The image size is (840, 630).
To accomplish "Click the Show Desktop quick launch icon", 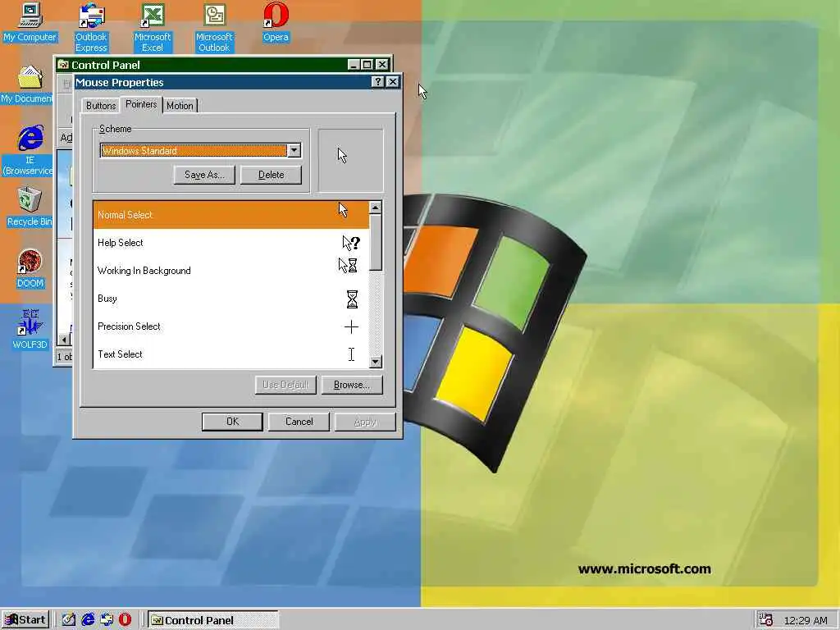I will (69, 620).
